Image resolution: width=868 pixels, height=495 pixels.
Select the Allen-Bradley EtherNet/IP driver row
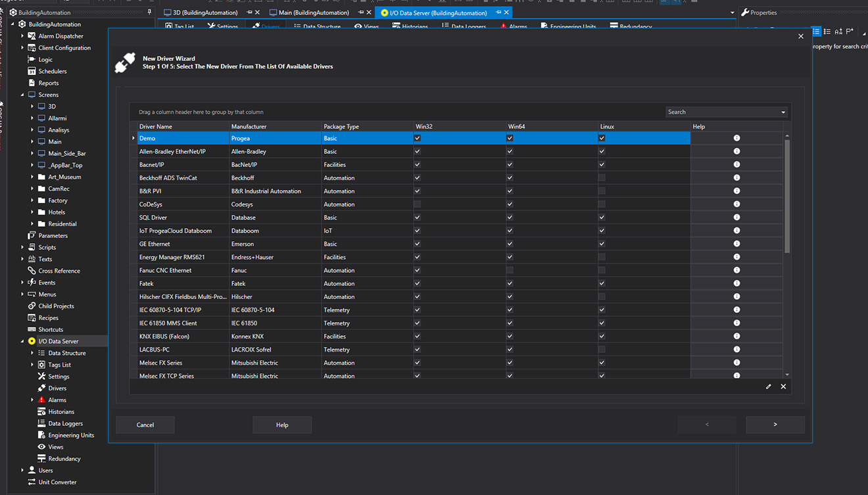(x=191, y=151)
